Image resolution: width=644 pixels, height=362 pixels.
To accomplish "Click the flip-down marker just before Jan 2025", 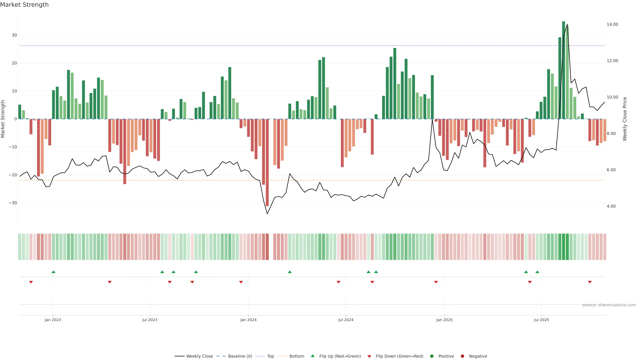I will click(x=436, y=282).
